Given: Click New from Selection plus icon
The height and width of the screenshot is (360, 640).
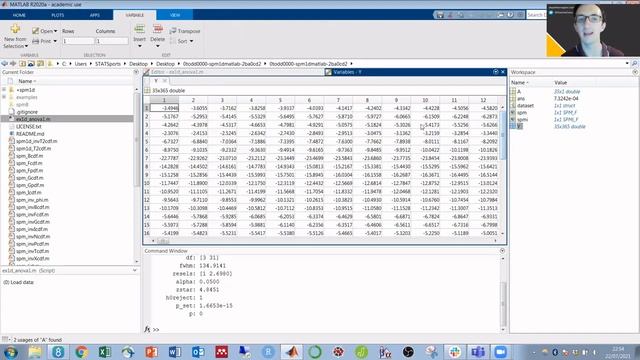Looking at the screenshot, I should tap(15, 29).
